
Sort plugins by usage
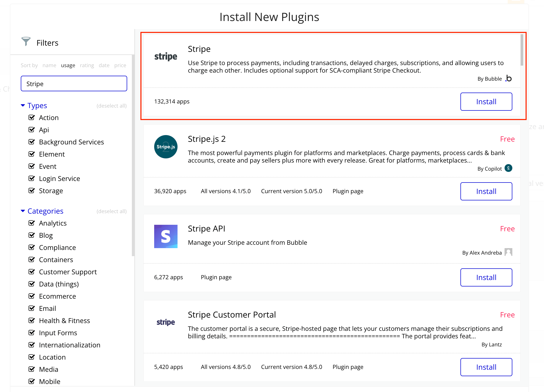(x=68, y=65)
